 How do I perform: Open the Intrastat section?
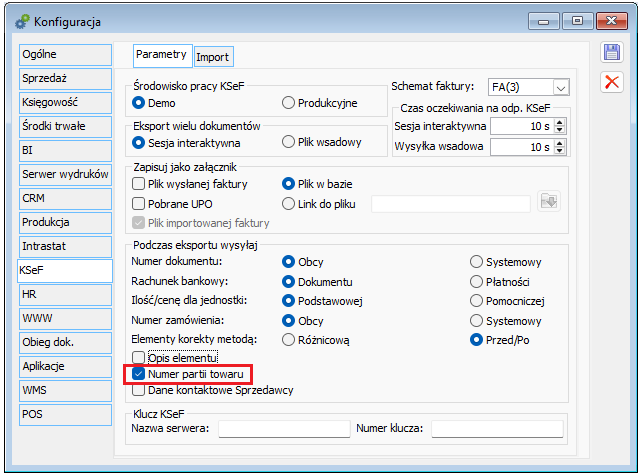tap(65, 246)
